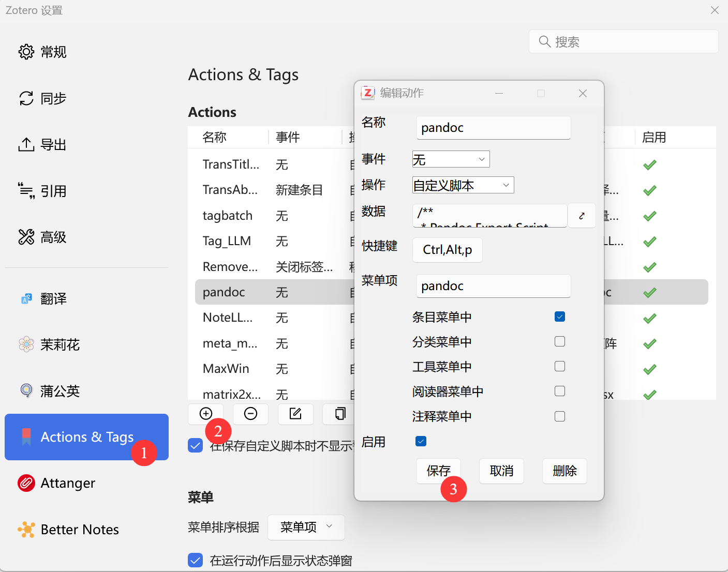
Task: Click the 数据 script text field
Action: 489,216
